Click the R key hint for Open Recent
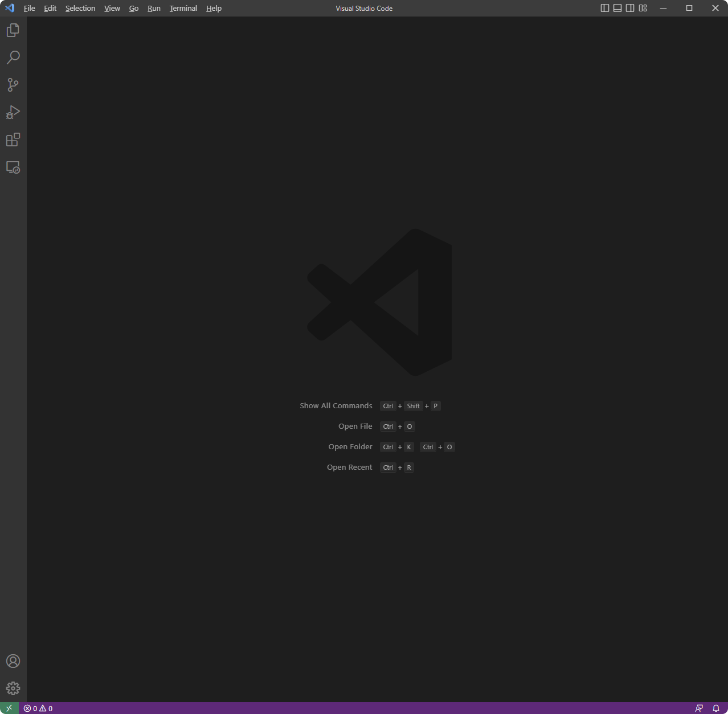Screen dimensions: 728x714 point(409,467)
